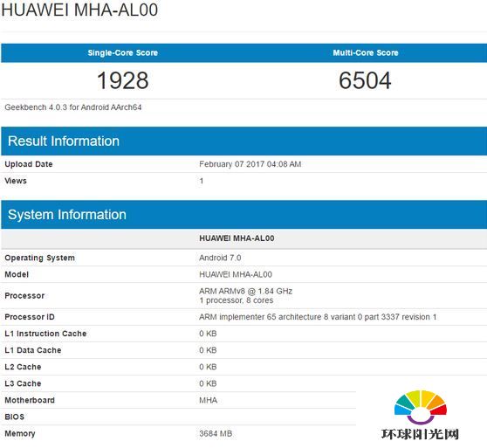Click the Model value HUAWEI MHA-AL00
Image resolution: width=487 pixels, height=448 pixels.
[x=236, y=274]
